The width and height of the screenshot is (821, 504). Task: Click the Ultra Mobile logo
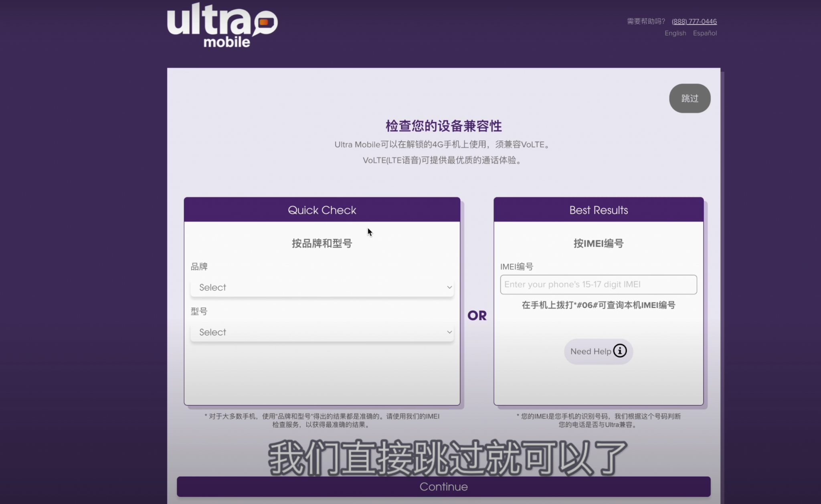coord(222,26)
